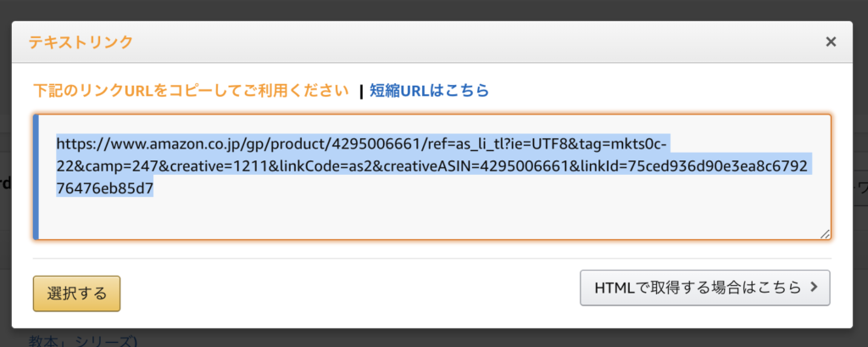Click the HTMLで取得する場合はこちら button
Viewport: 868px width, 347px height.
point(704,288)
